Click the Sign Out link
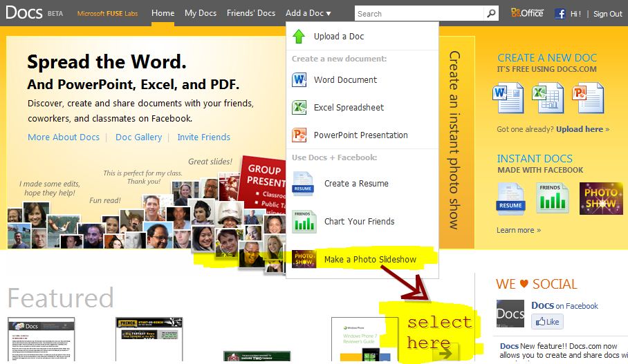The height and width of the screenshot is (364, 628). click(x=607, y=14)
